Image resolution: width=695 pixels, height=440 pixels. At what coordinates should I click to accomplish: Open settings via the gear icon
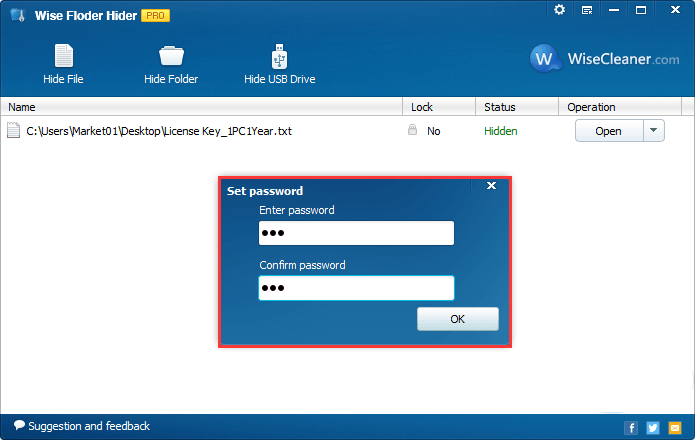coord(559,10)
